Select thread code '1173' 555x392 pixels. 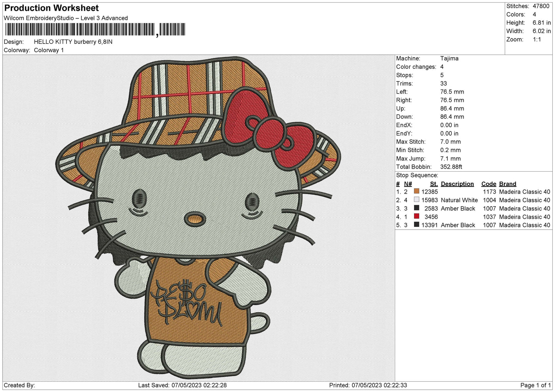[x=490, y=192]
